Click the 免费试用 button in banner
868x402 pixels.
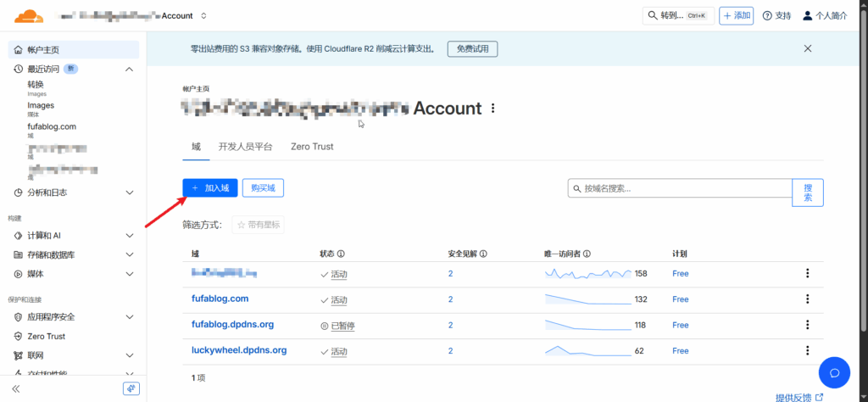(472, 49)
